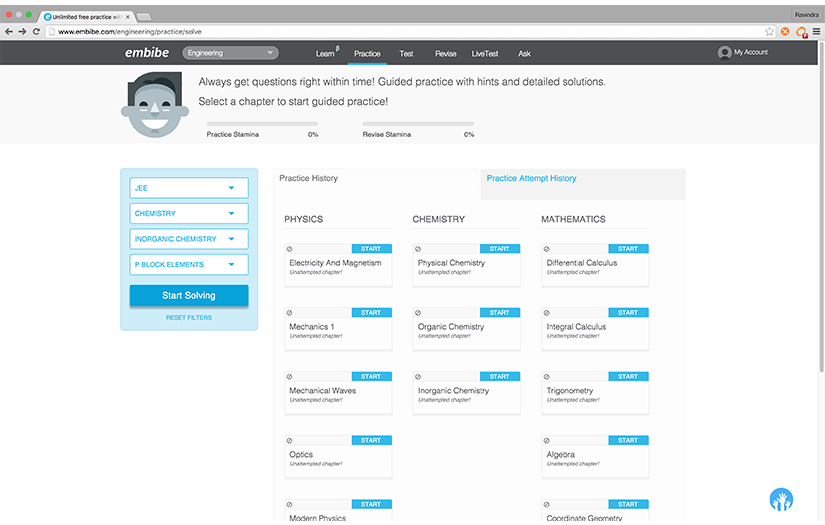
Task: Click the RESET FILTERS link
Action: 189,318
